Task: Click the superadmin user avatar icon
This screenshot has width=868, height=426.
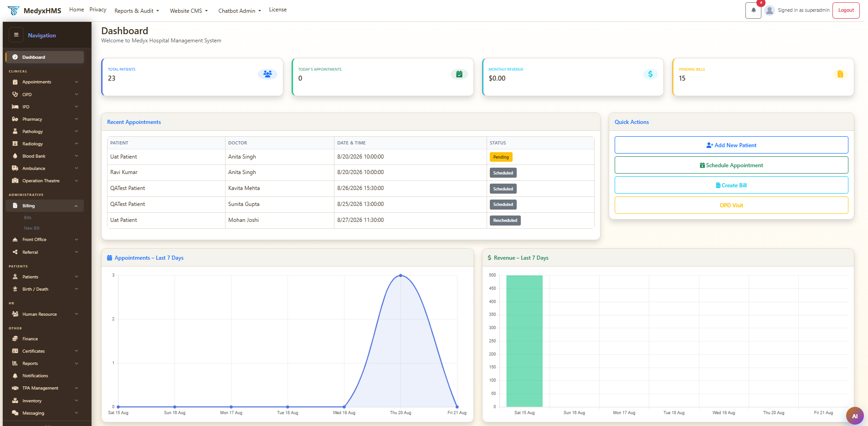Action: [x=770, y=10]
